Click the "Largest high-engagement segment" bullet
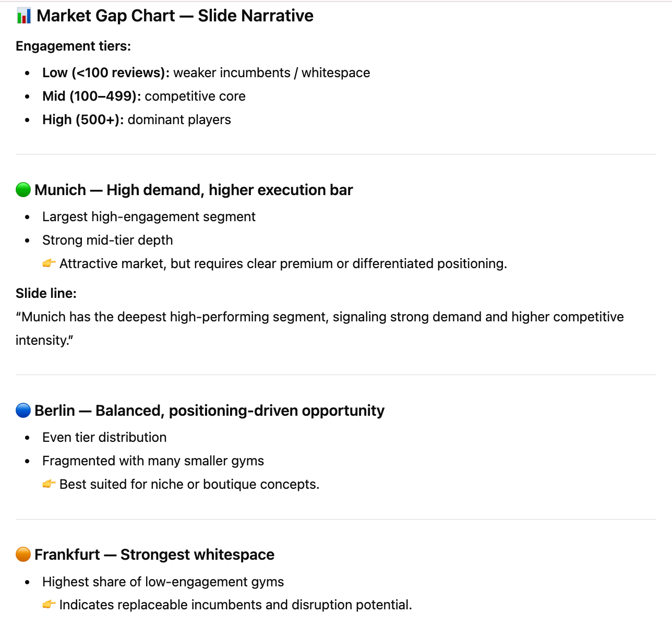 click(149, 216)
